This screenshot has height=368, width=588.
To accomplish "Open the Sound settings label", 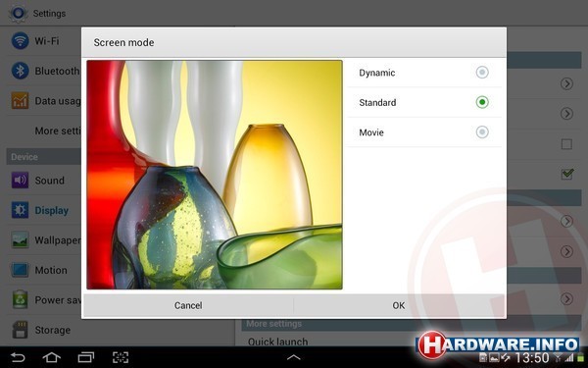I will tap(50, 181).
